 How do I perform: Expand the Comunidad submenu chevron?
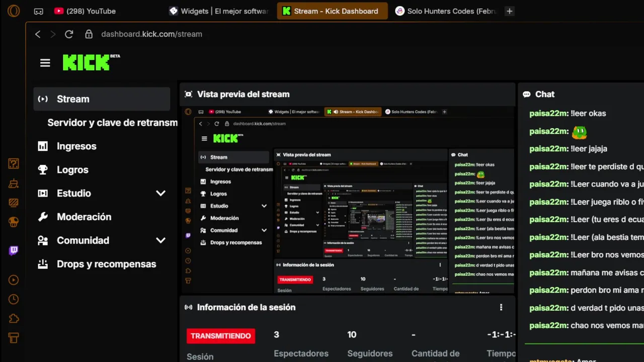[160, 240]
